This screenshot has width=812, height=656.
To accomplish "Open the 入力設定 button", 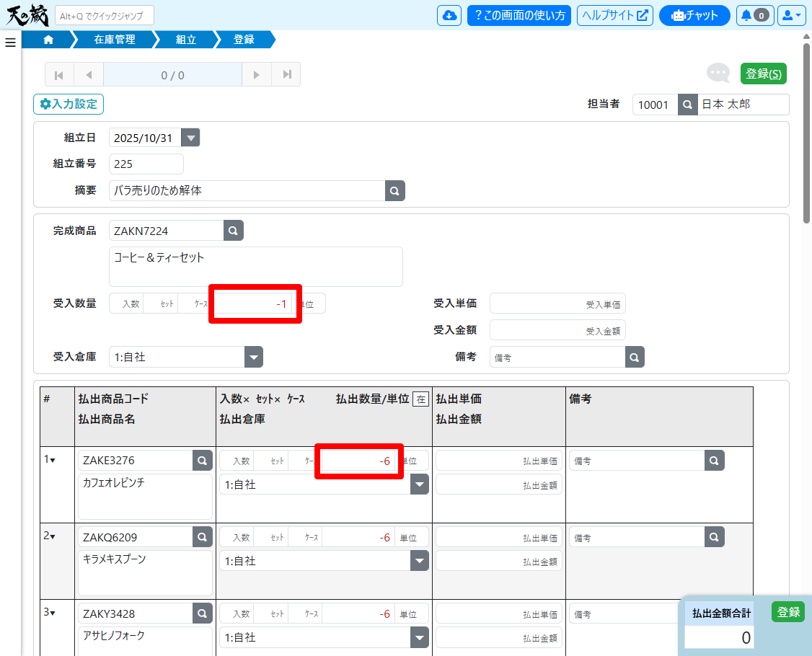I will tap(69, 105).
